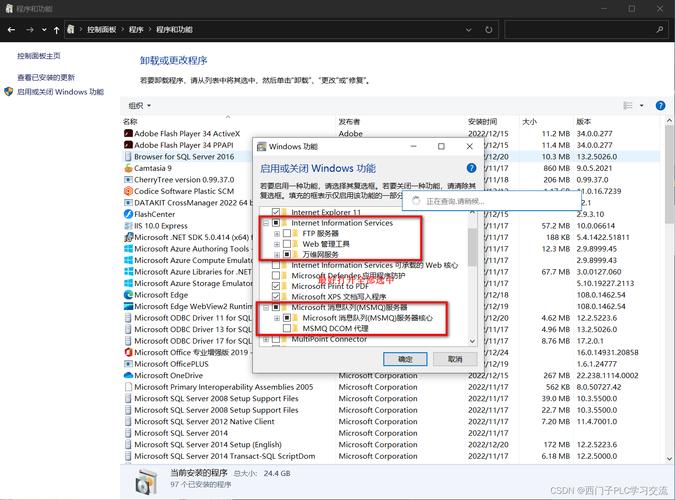Select the MultiPoint Connector feature row
Screen dimensions: 675x500
tap(329, 339)
